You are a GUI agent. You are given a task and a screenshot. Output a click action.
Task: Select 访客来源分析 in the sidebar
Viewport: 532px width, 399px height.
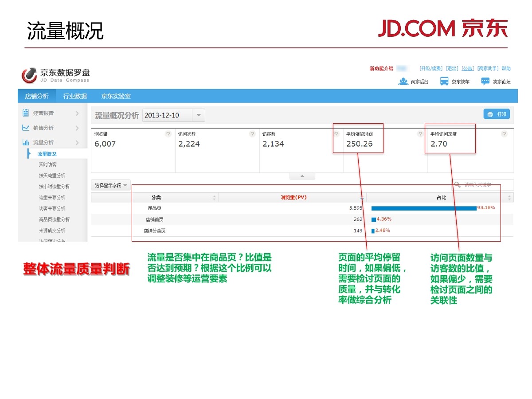[52, 208]
